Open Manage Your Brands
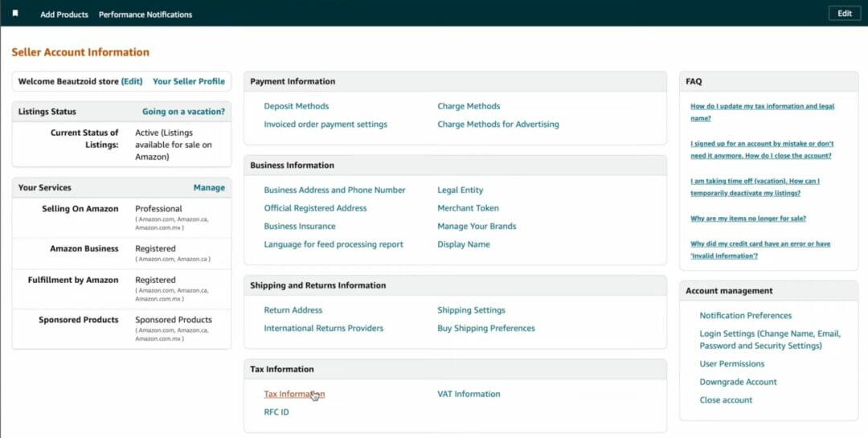 (x=477, y=227)
